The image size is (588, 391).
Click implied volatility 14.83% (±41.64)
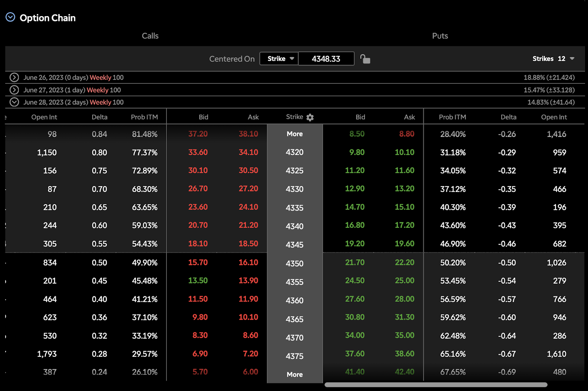coord(551,102)
